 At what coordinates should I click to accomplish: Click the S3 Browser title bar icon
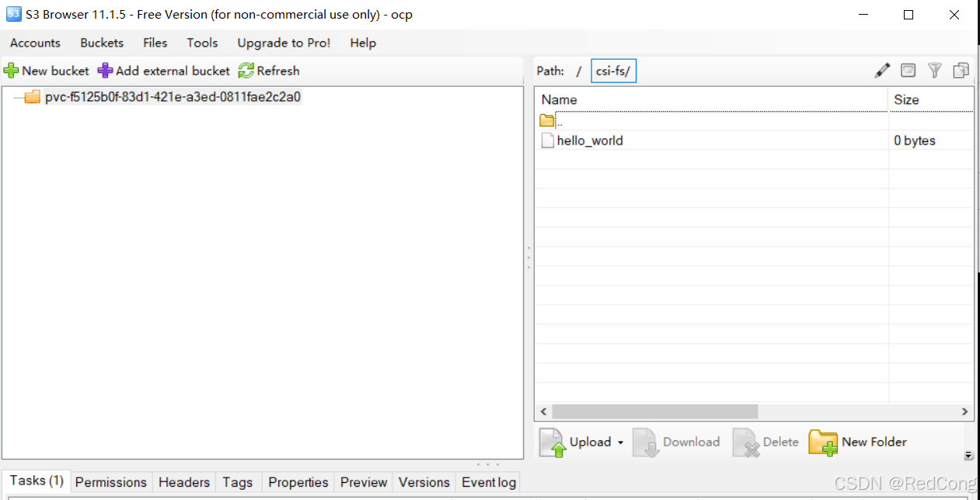click(x=13, y=14)
